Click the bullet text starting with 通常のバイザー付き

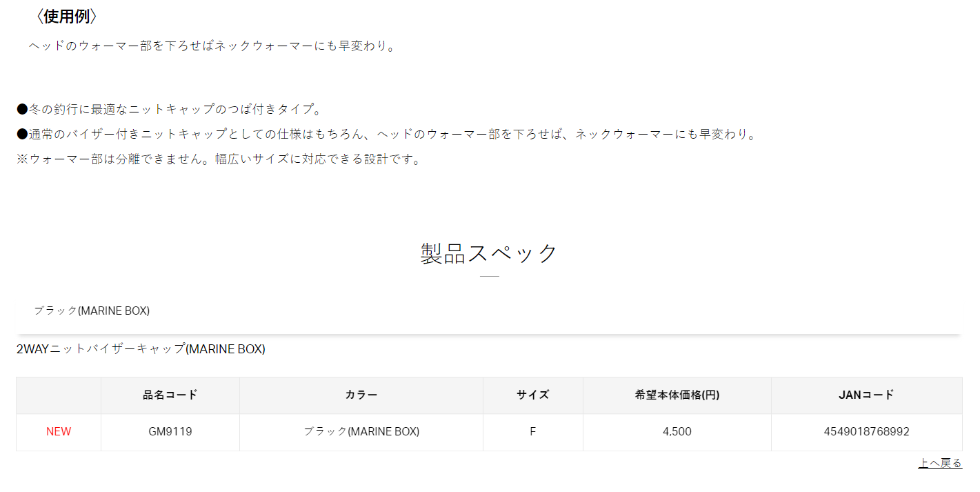tap(386, 134)
